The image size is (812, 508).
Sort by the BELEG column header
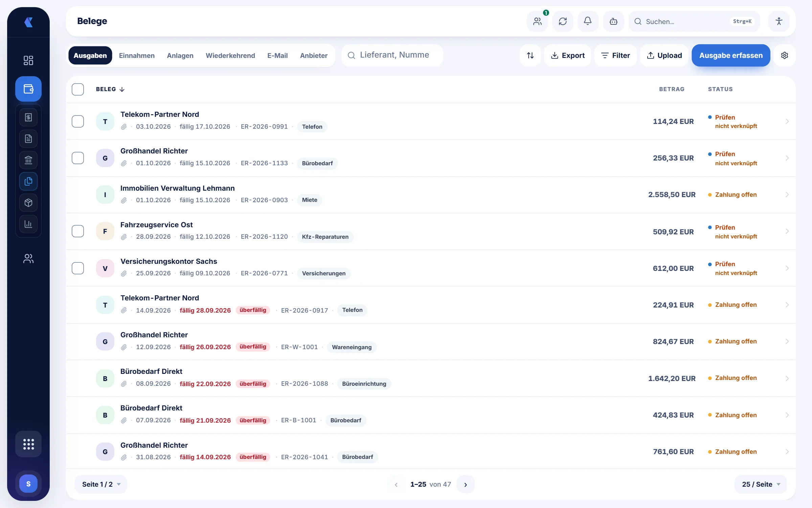110,89
